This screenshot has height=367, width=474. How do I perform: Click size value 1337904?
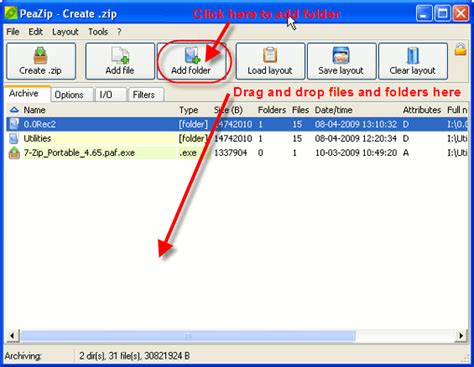click(230, 153)
